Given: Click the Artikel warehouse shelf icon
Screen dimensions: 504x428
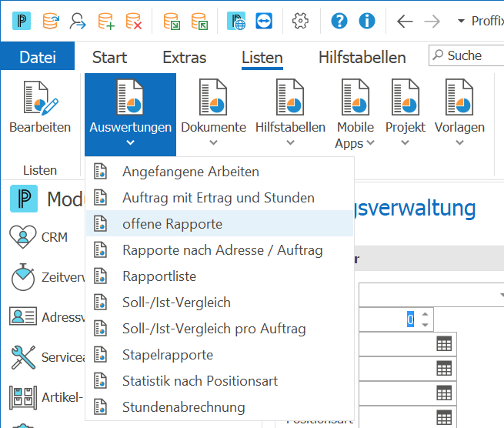Looking at the screenshot, I should click(23, 397).
